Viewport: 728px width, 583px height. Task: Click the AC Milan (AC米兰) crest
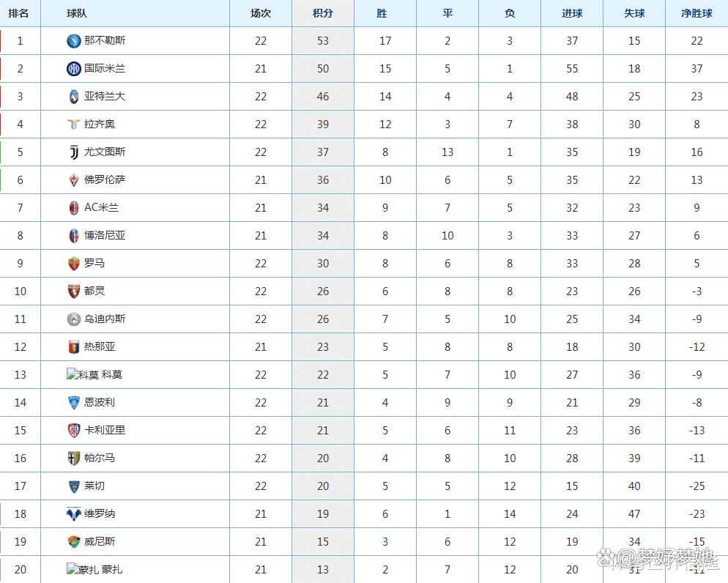[74, 208]
